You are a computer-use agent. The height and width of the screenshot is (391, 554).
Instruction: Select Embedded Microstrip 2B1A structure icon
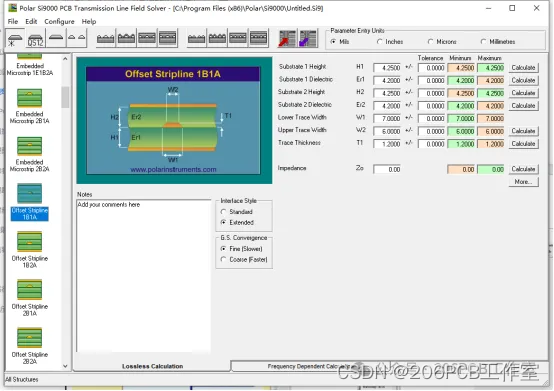coord(30,98)
